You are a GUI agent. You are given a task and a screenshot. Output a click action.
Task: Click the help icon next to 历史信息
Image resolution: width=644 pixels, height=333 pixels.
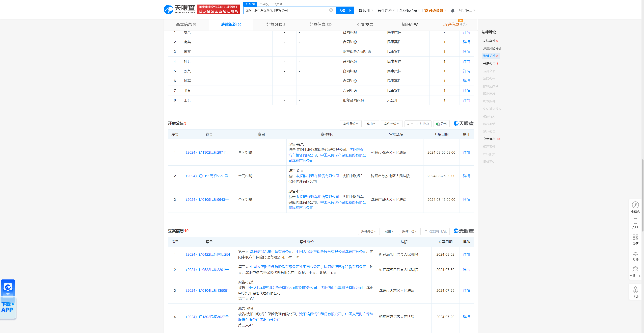point(465,24)
